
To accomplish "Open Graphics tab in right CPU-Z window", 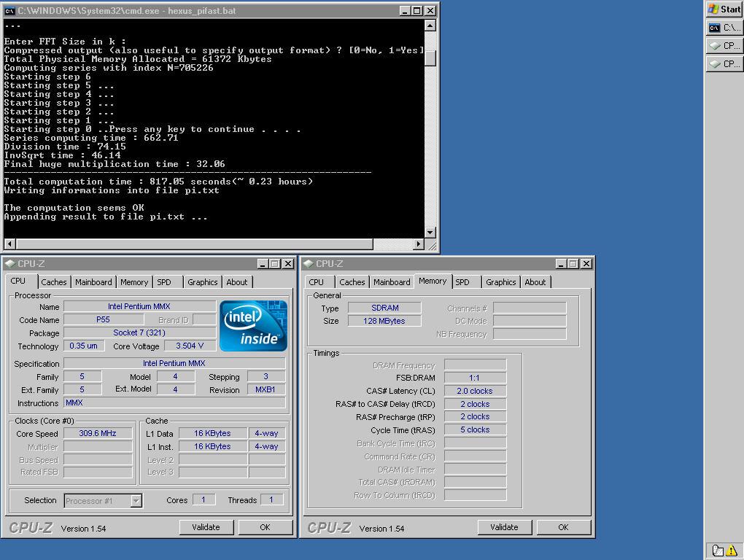I will (500, 282).
